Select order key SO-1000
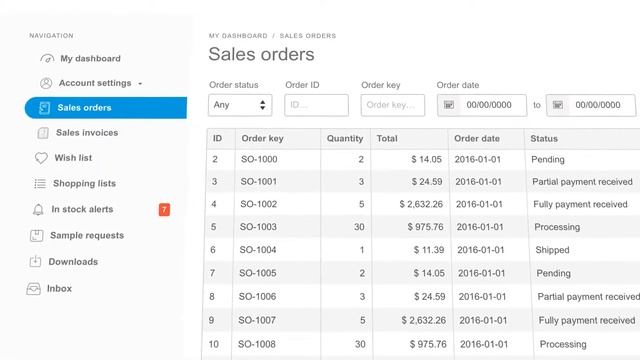 click(x=259, y=159)
